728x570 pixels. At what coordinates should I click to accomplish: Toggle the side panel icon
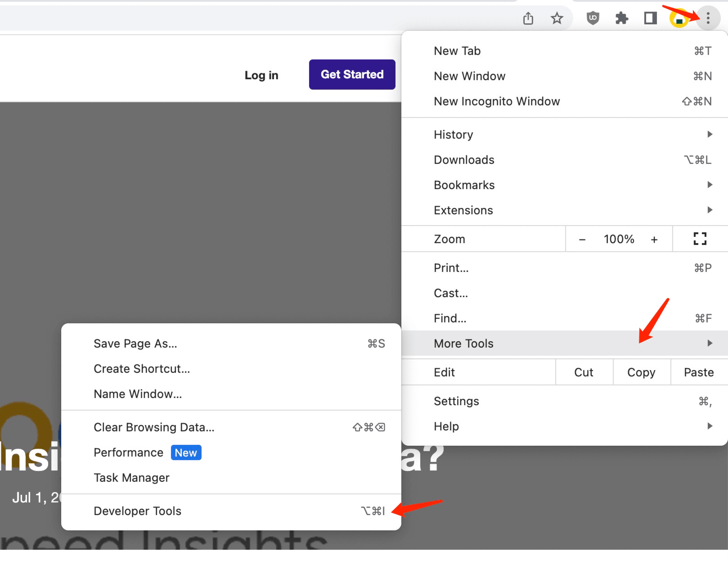pyautogui.click(x=651, y=18)
